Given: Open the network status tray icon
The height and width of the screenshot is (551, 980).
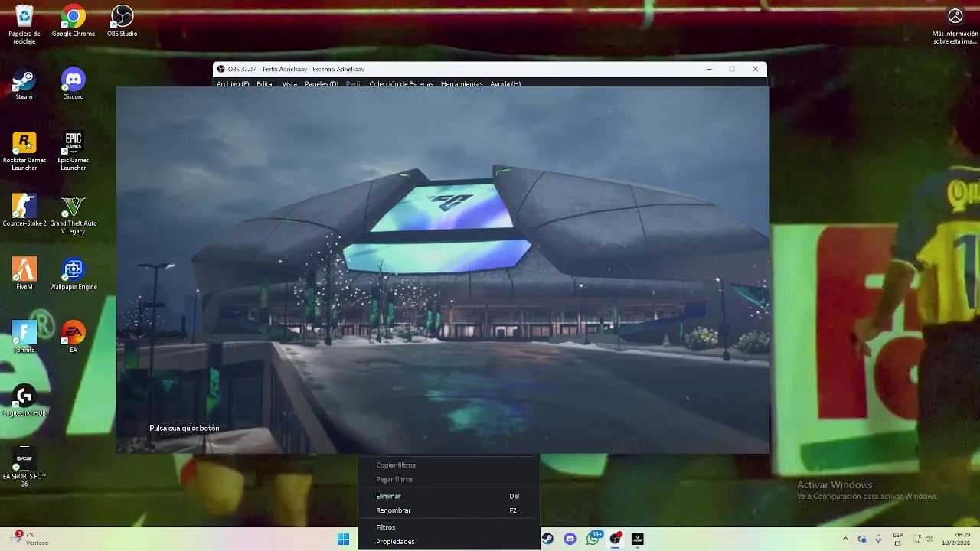Looking at the screenshot, I should 917,539.
